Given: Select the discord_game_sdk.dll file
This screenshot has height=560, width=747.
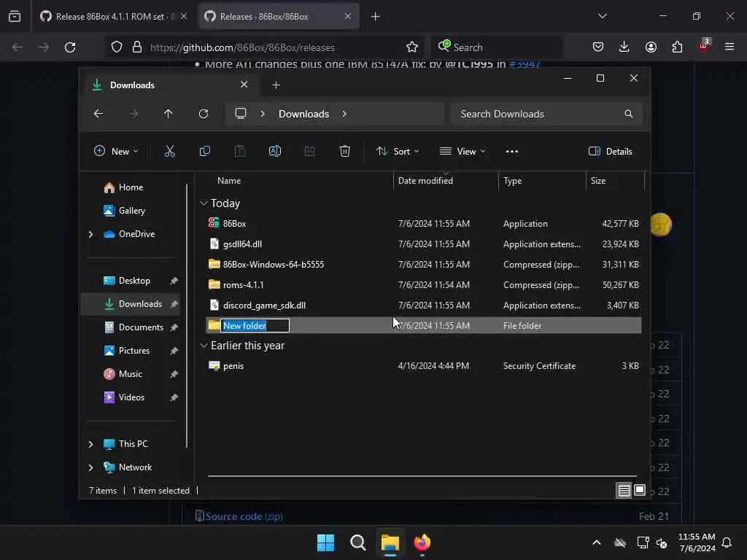Looking at the screenshot, I should point(424,306).
